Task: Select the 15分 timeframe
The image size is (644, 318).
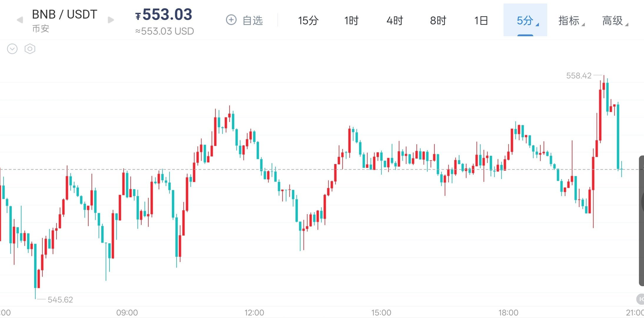Action: (x=308, y=21)
